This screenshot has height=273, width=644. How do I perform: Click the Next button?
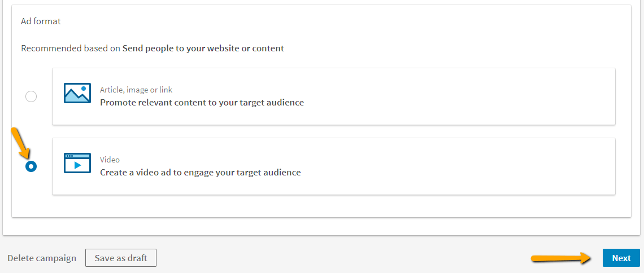621,258
